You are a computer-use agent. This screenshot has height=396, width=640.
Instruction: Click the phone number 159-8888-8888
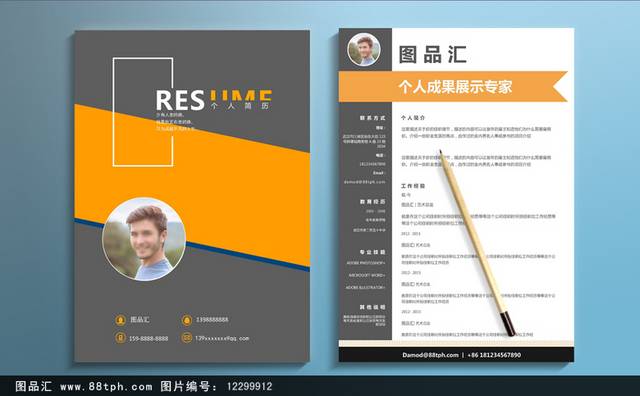(149, 338)
